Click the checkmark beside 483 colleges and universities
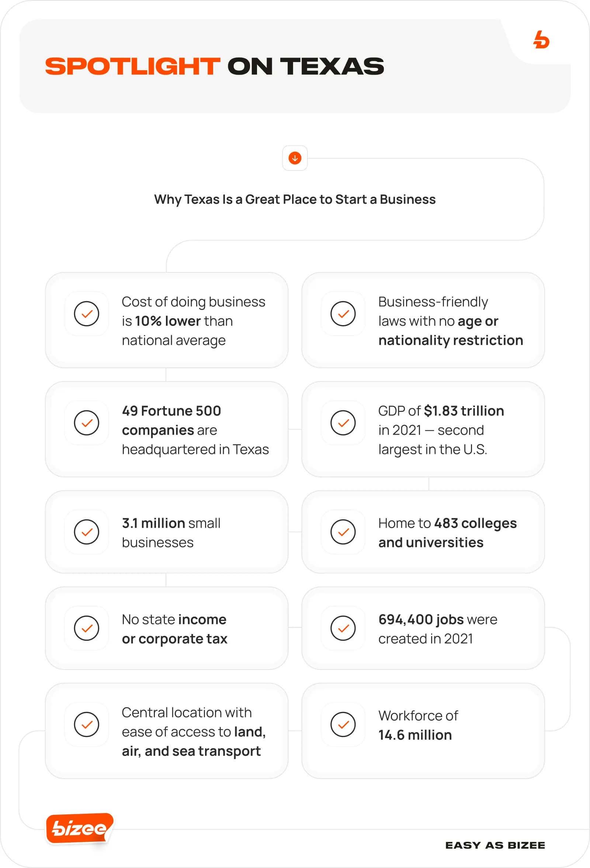590x868 pixels. [343, 532]
